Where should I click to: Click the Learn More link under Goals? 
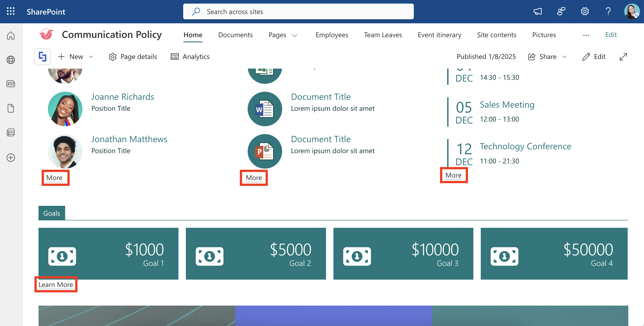pyautogui.click(x=56, y=285)
